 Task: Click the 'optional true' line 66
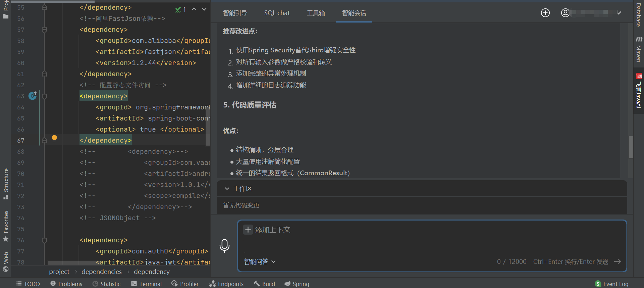(x=150, y=129)
